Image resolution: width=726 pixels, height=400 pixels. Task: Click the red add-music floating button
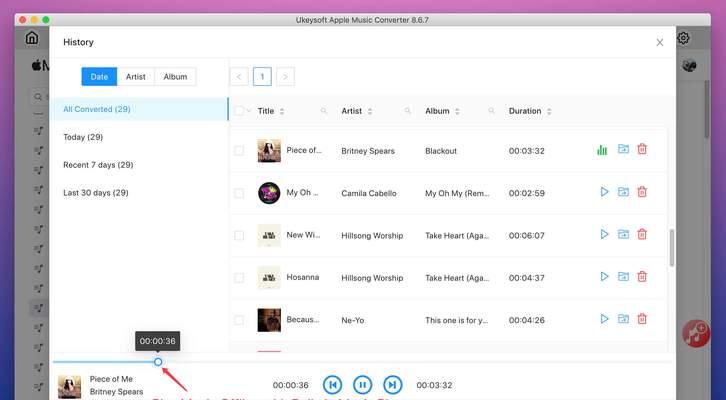[x=696, y=333]
